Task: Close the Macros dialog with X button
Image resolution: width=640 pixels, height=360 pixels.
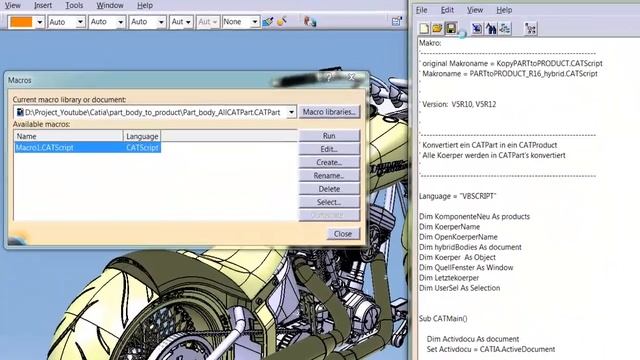Action: point(351,77)
